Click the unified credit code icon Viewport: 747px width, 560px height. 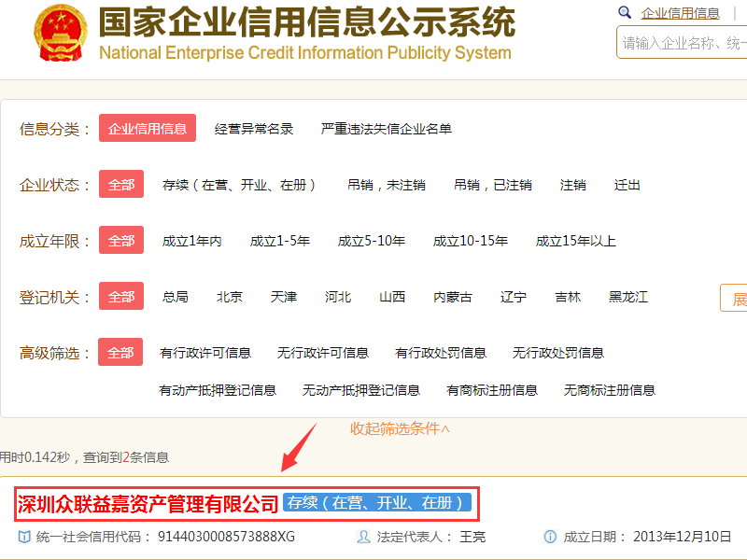pos(24,537)
